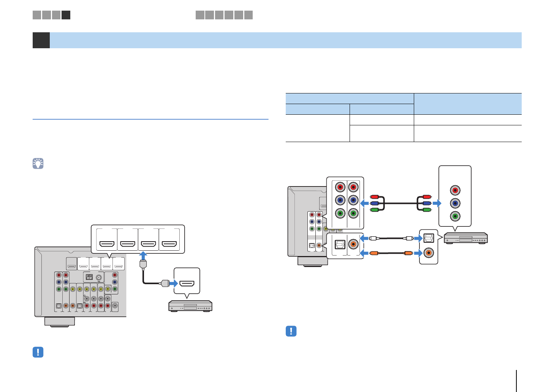554x392 pixels.
Task: Click the last gray square in top-center group
Action: pos(249,15)
